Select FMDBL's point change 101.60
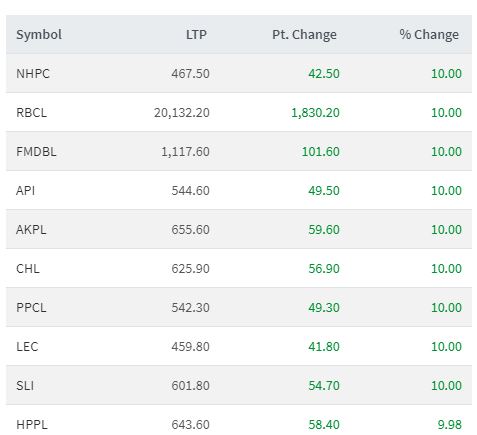 [x=321, y=152]
